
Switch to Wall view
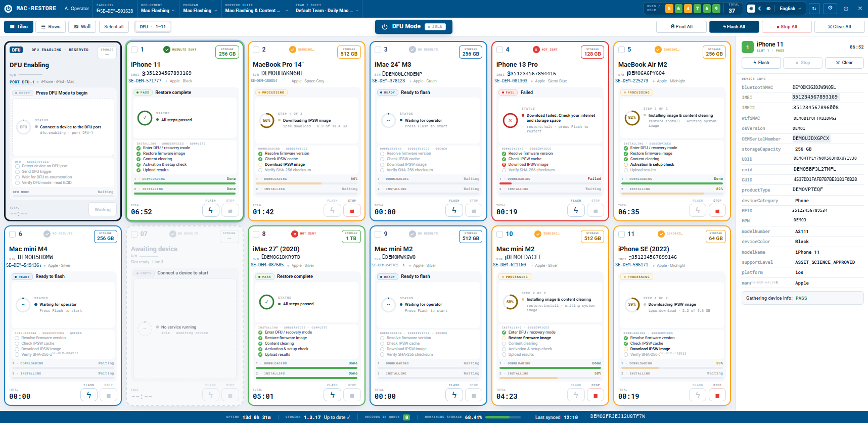81,27
